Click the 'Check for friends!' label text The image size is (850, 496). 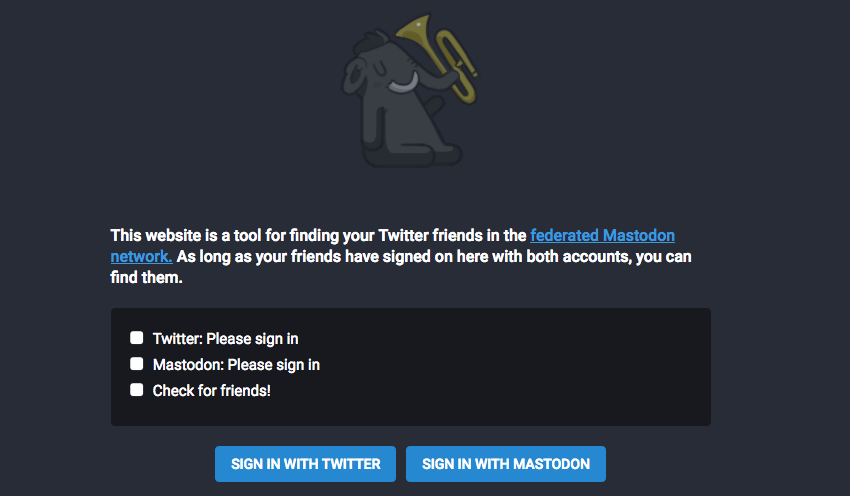[x=211, y=391]
